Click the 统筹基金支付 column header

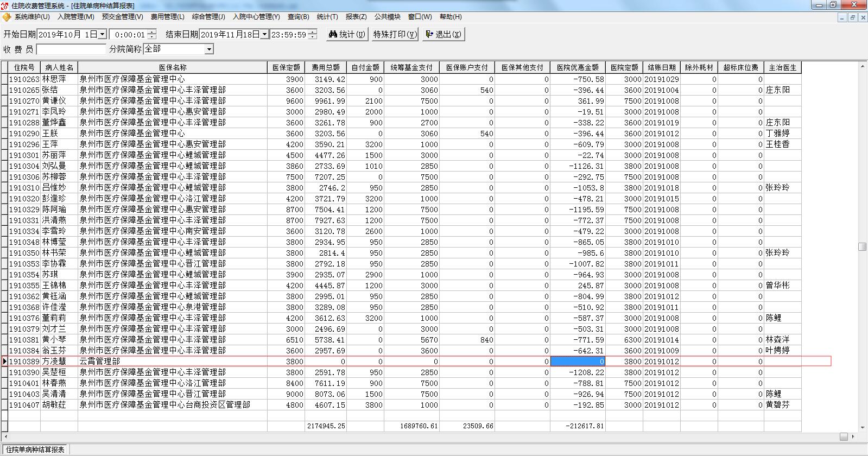click(x=411, y=68)
